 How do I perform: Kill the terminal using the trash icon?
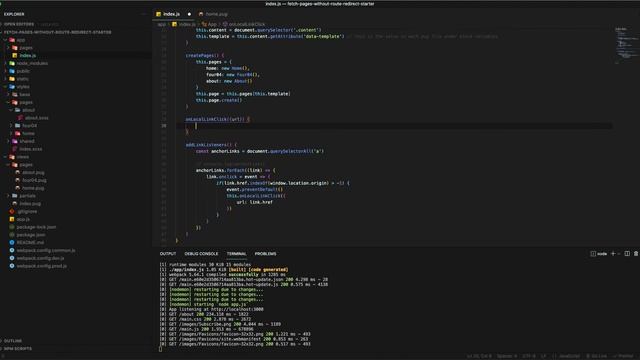[x=636, y=253]
